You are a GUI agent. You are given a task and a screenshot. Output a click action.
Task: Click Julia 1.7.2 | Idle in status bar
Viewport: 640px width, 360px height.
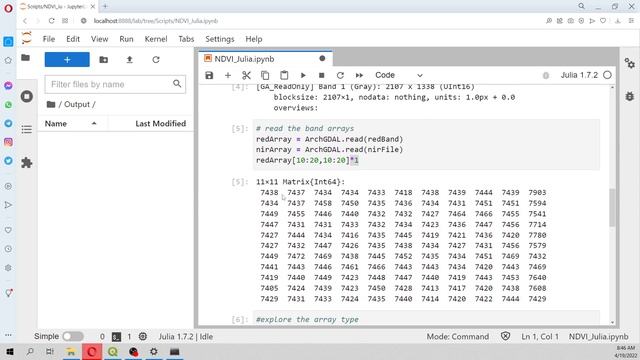[x=186, y=337]
